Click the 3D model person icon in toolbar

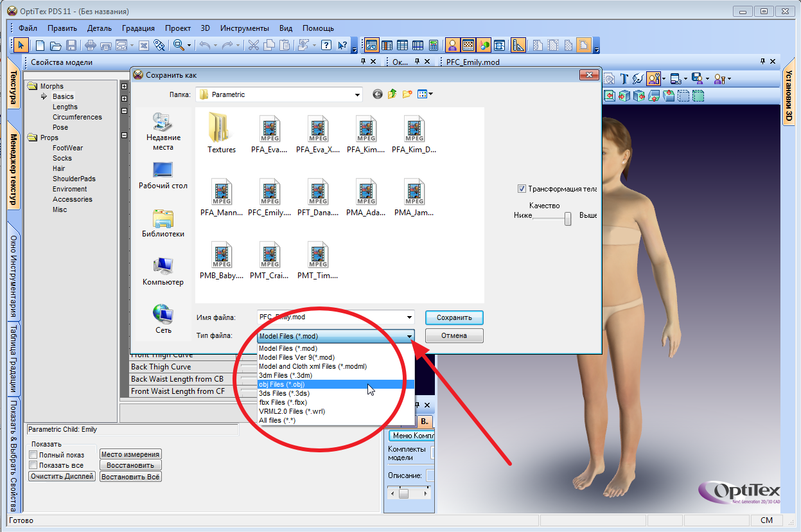pos(452,45)
